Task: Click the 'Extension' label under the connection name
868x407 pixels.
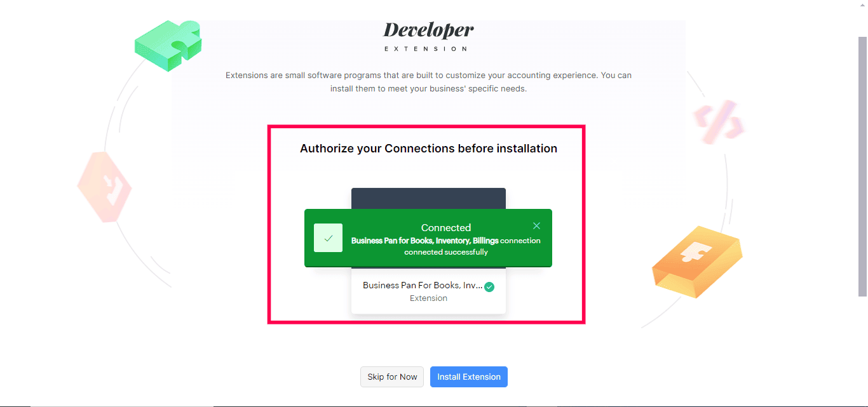Action: 428,298
